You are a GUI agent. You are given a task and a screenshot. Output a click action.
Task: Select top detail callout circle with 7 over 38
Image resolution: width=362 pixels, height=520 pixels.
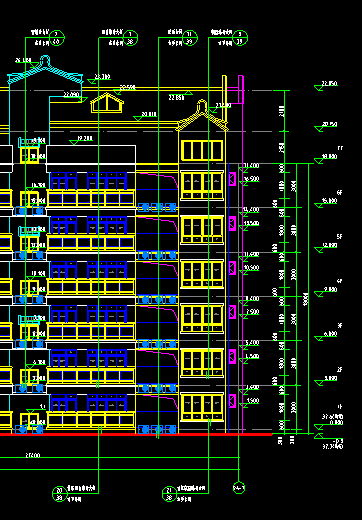(x=130, y=38)
